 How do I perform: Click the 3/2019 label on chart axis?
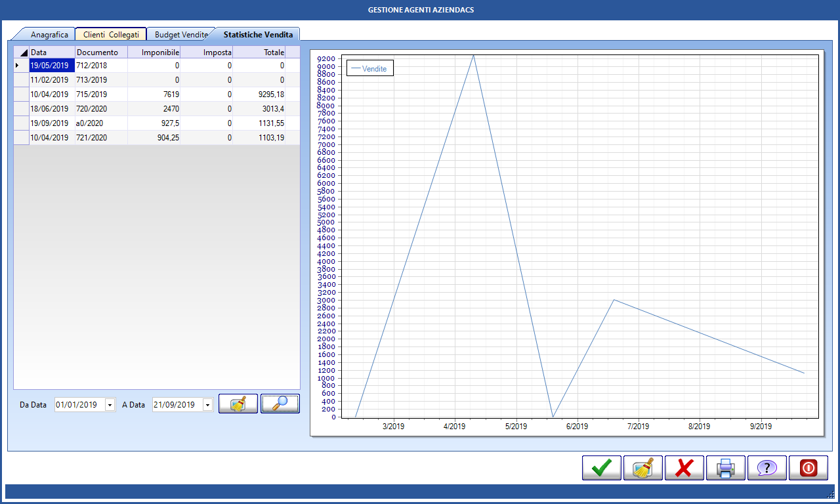coord(393,427)
